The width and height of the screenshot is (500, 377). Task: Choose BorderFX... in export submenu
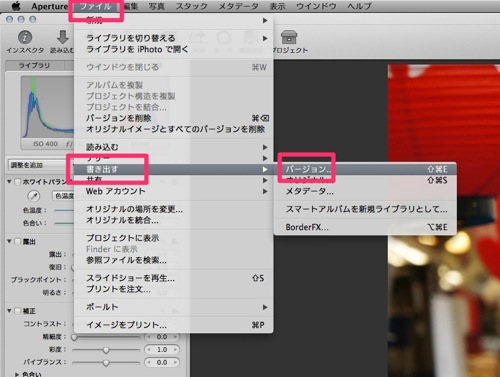[x=365, y=227]
